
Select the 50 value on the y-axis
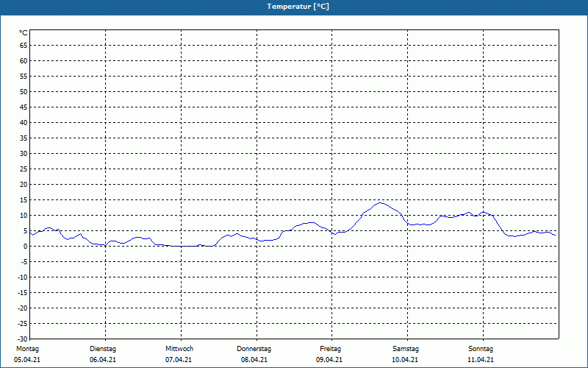click(24, 91)
